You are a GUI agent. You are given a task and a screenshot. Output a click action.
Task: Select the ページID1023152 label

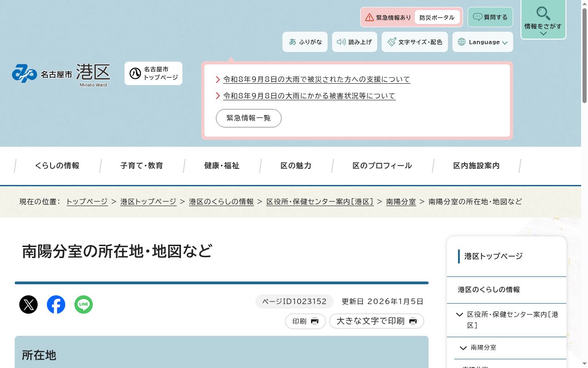(x=294, y=302)
